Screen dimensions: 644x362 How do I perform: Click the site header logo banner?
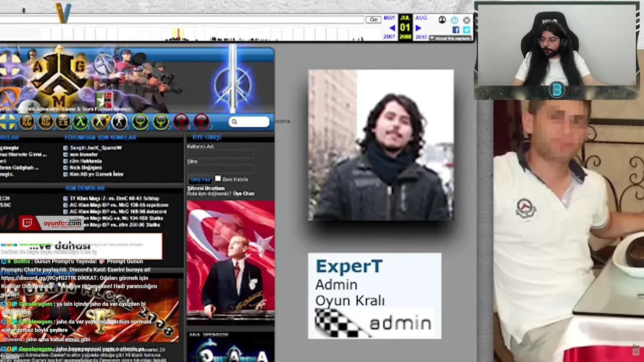pos(137,79)
